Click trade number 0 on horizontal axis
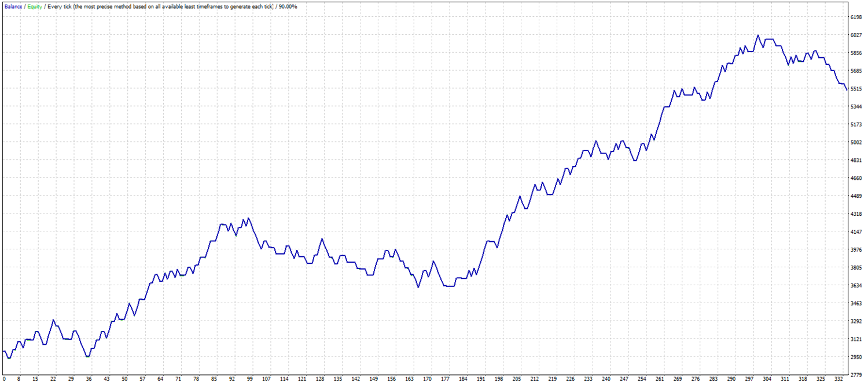Viewport: 868px width, 383px height. tap(3, 379)
